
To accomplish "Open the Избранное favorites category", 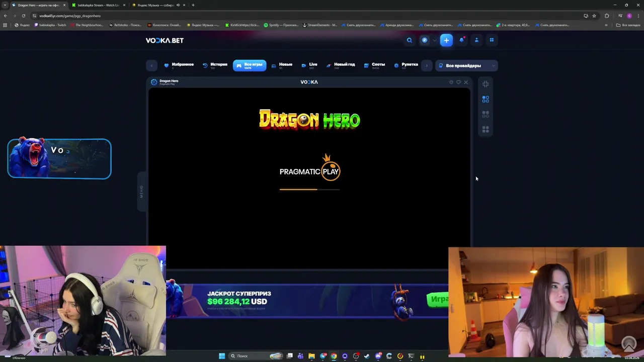I will tap(179, 65).
